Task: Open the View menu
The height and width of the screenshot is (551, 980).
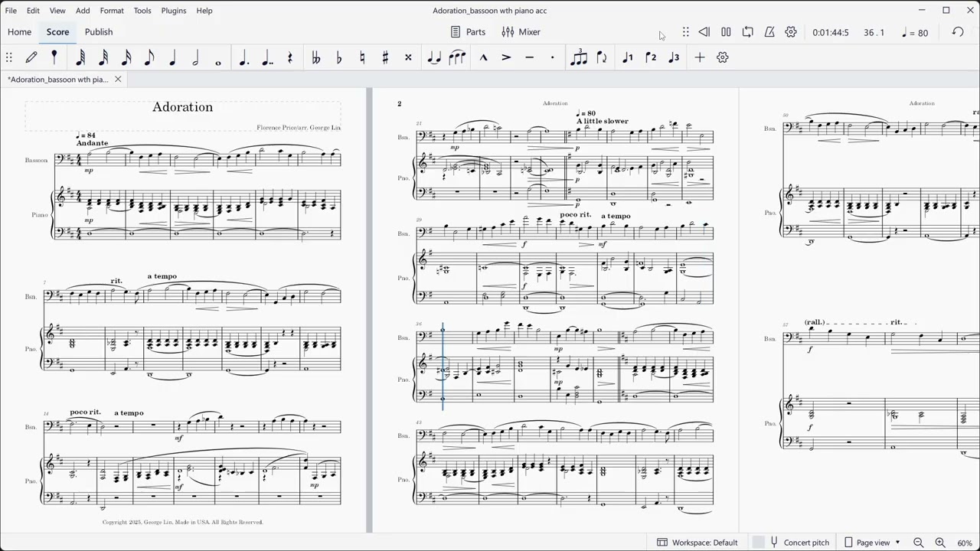Action: tap(57, 11)
